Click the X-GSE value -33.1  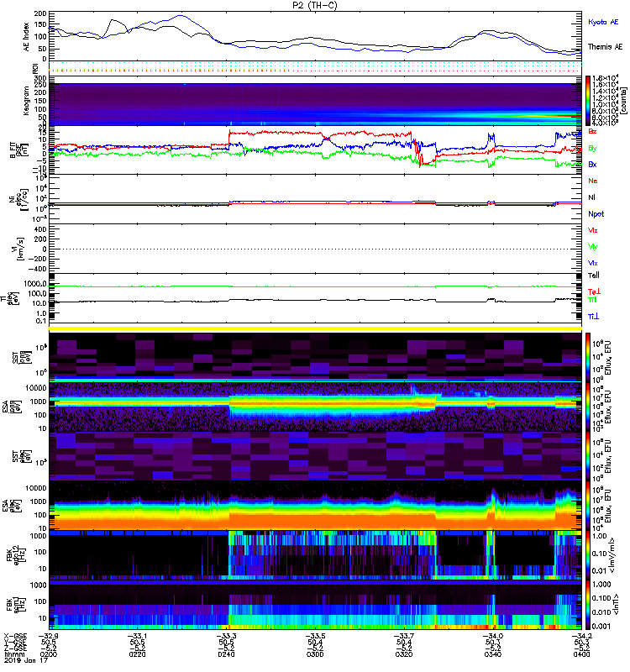click(137, 636)
